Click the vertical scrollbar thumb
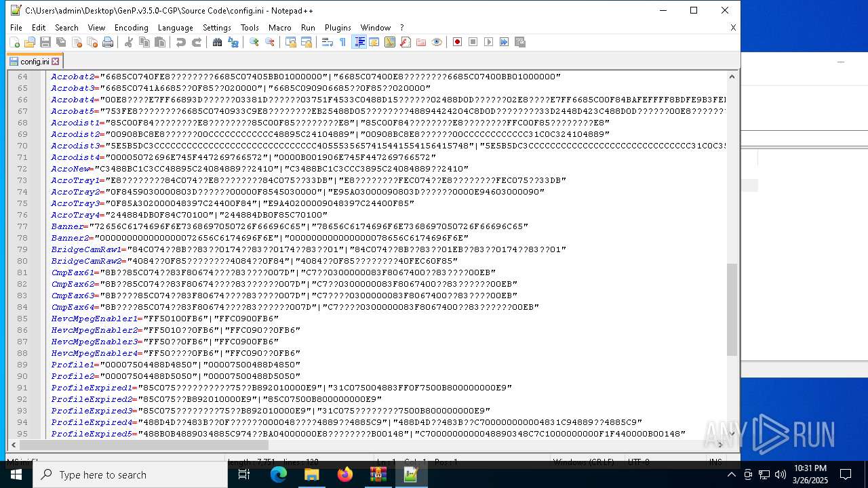Image resolution: width=868 pixels, height=488 pixels. 732,309
